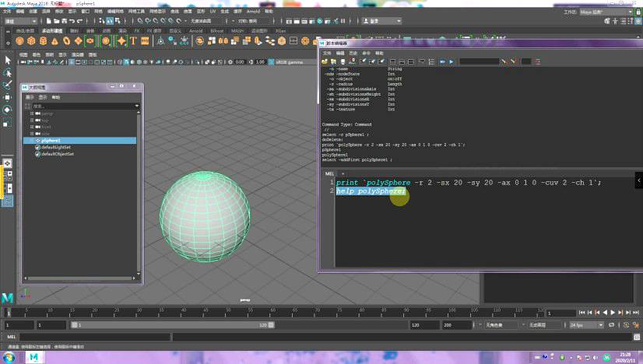The image size is (643, 364).
Task: Toggle Auto Keyframe button
Action: click(626, 324)
